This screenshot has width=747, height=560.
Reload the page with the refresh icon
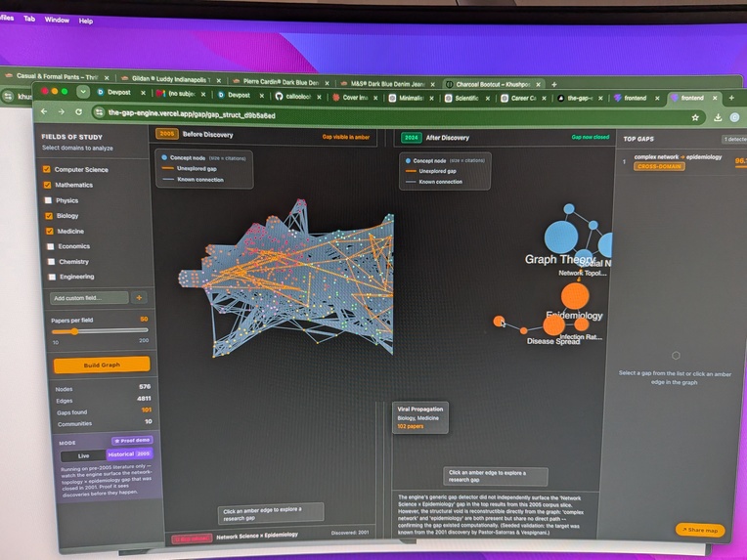(78, 112)
